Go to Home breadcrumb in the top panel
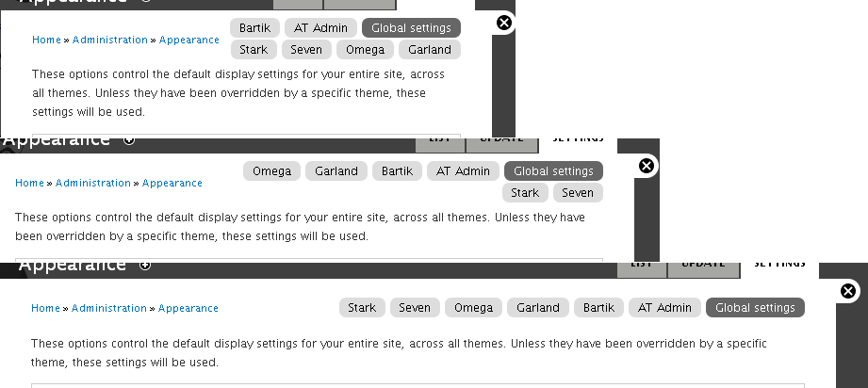Viewport: 868px width, 388px height. pos(46,40)
